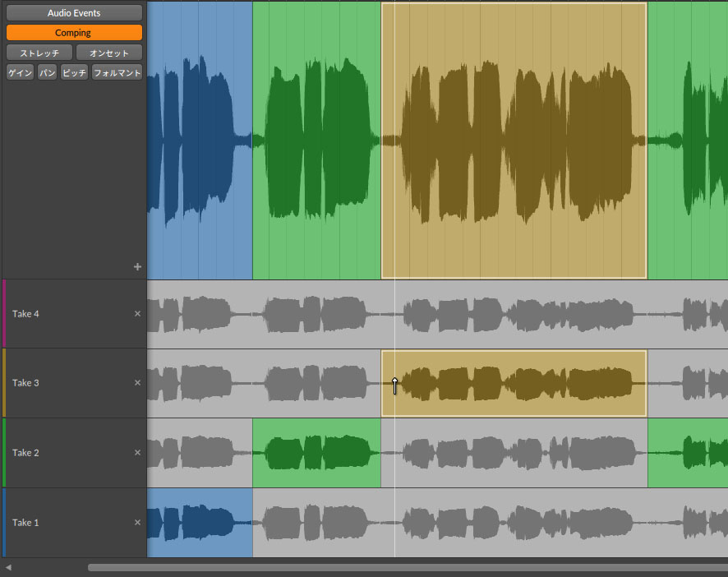Image resolution: width=728 pixels, height=577 pixels.
Task: Select the highlighted gold comp region in the main lane
Action: pyautogui.click(x=514, y=140)
